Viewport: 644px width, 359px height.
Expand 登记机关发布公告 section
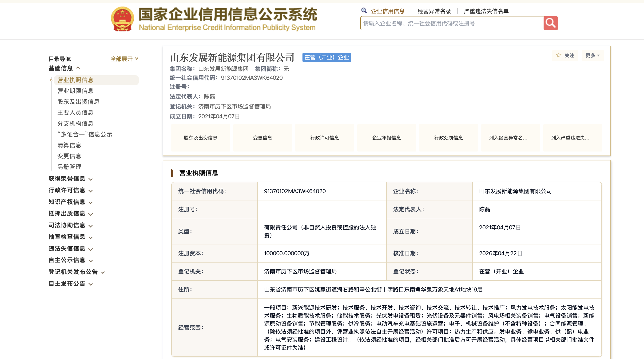pos(76,272)
